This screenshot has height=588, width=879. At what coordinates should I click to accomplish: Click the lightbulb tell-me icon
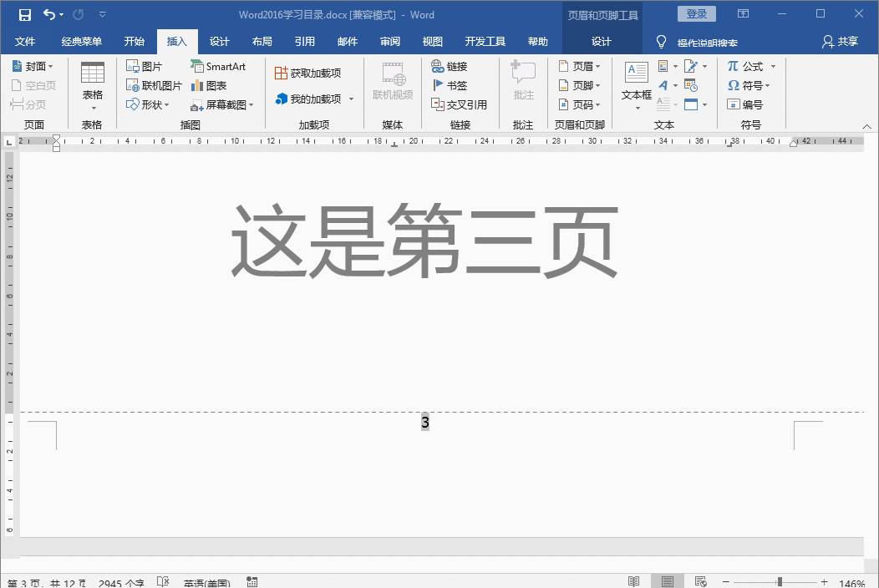662,42
